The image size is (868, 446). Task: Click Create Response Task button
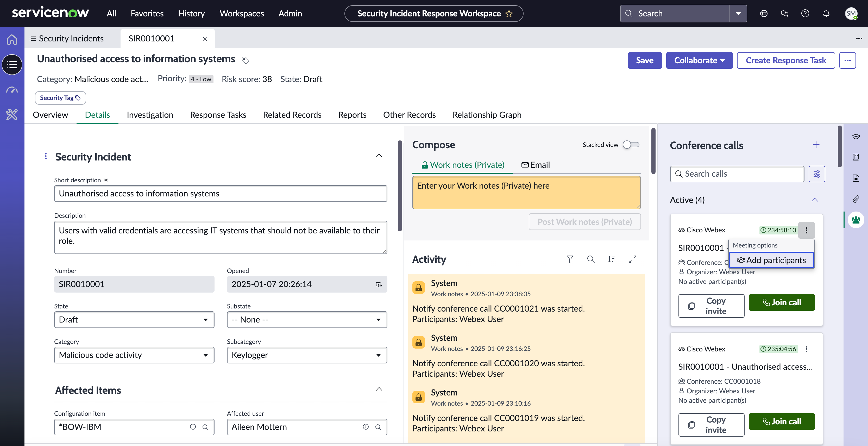[x=786, y=60]
